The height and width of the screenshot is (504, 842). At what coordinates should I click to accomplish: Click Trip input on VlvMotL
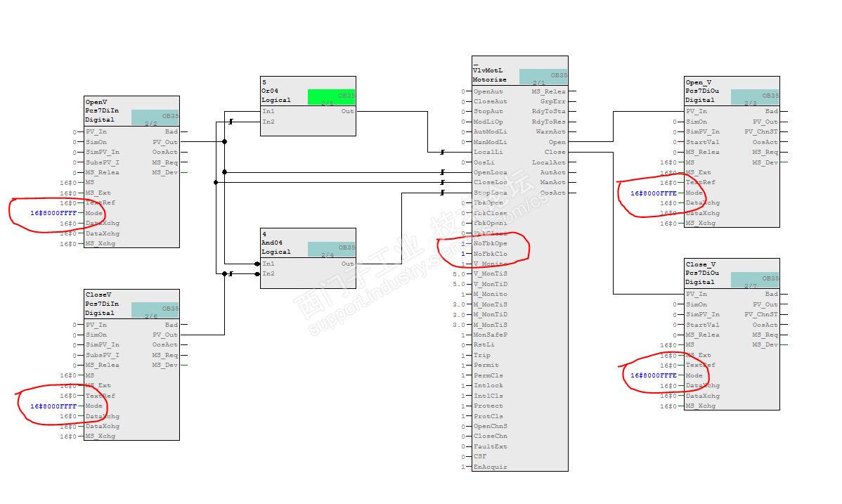point(481,355)
